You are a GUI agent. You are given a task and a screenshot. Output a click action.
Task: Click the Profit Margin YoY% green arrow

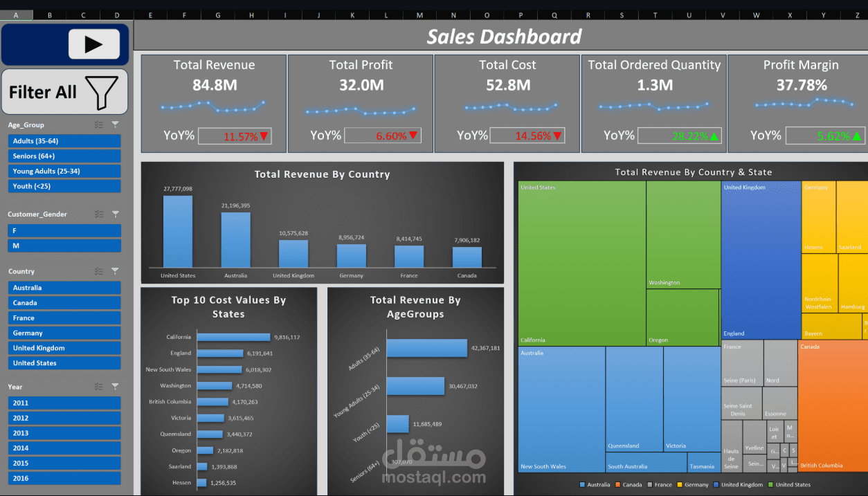[x=857, y=136]
